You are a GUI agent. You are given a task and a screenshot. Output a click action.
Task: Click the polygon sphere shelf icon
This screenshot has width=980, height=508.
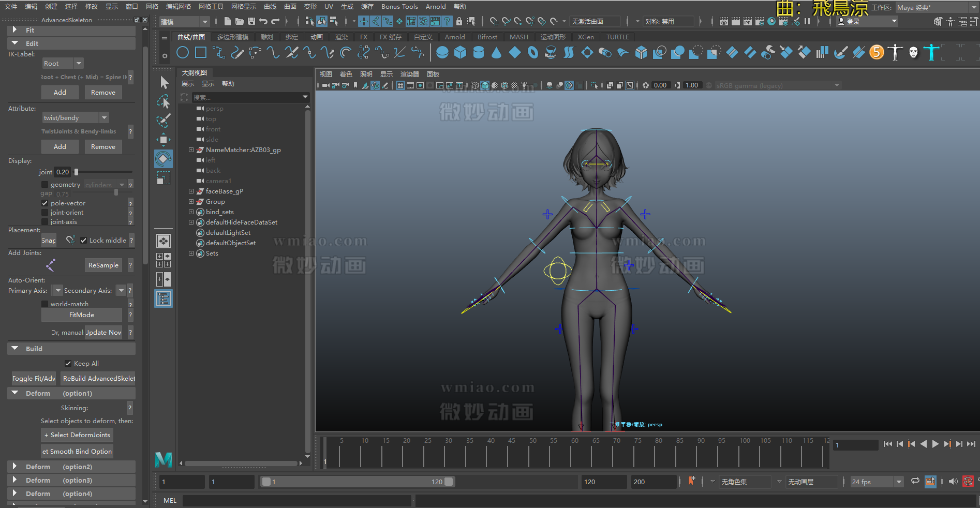coord(442,53)
